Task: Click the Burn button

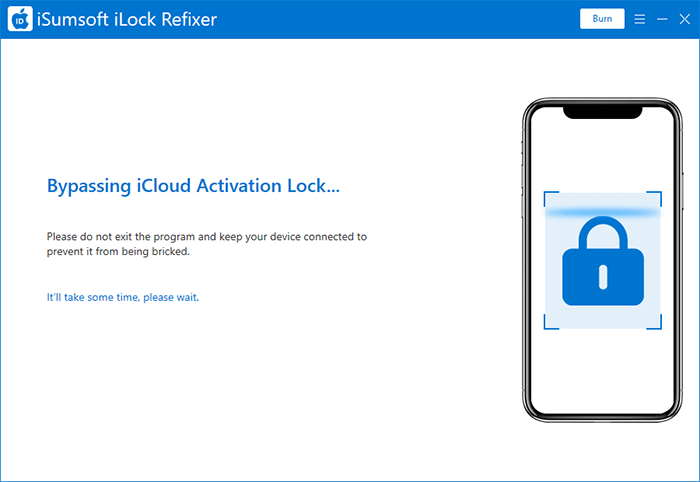Action: point(602,19)
